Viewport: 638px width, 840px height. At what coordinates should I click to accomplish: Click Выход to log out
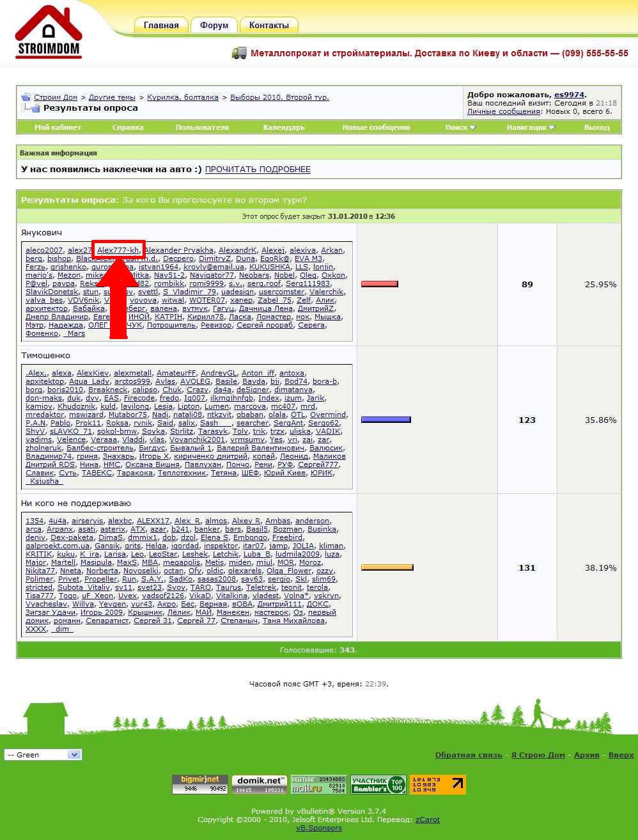(x=596, y=127)
